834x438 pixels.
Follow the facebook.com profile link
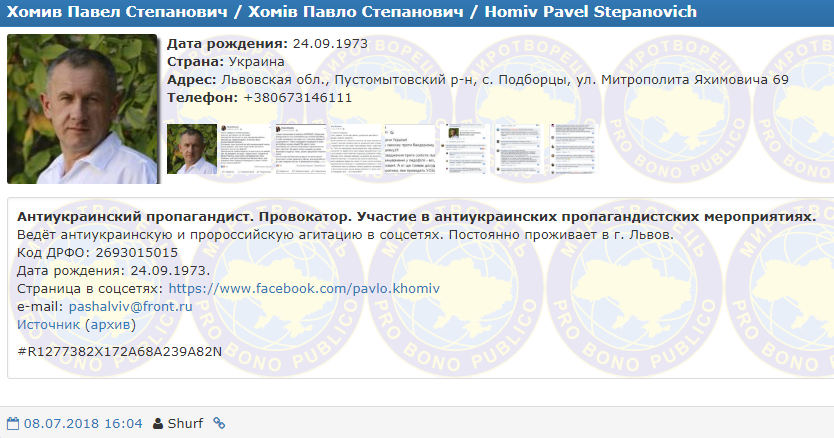click(x=304, y=289)
